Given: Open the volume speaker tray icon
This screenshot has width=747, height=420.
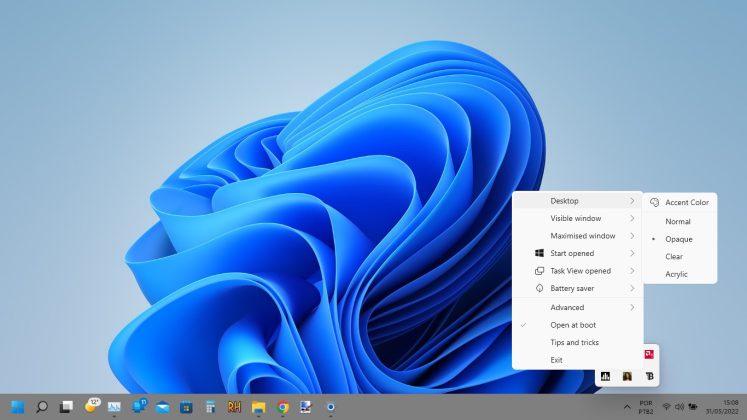Looking at the screenshot, I should click(679, 407).
